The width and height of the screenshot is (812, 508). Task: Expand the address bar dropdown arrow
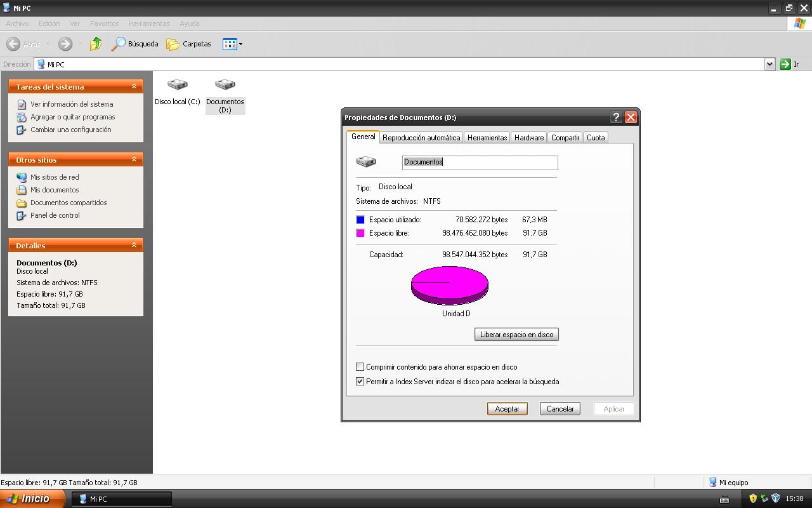(x=769, y=64)
